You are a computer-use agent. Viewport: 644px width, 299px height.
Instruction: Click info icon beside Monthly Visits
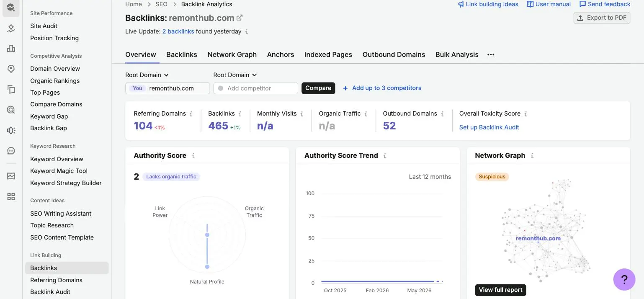302,113
